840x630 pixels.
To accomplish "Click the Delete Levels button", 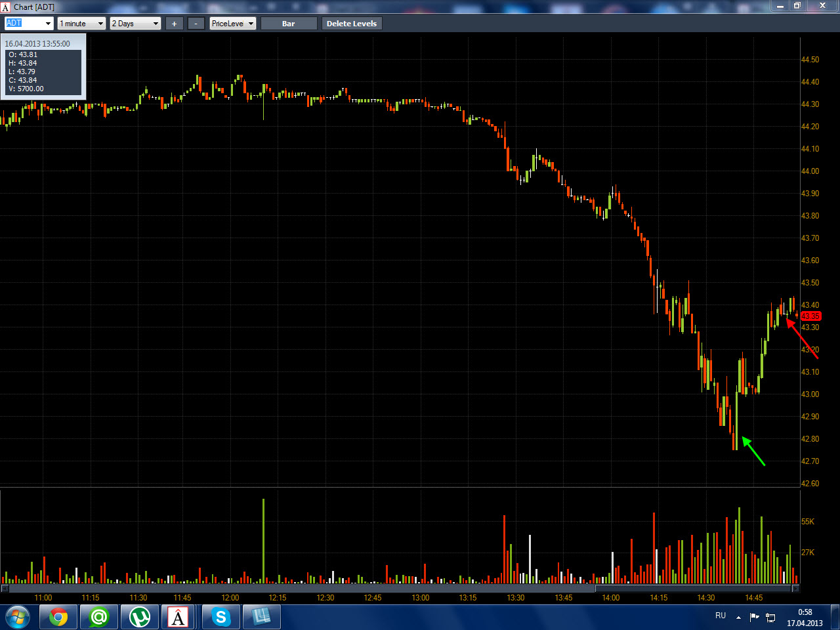I will click(x=352, y=24).
